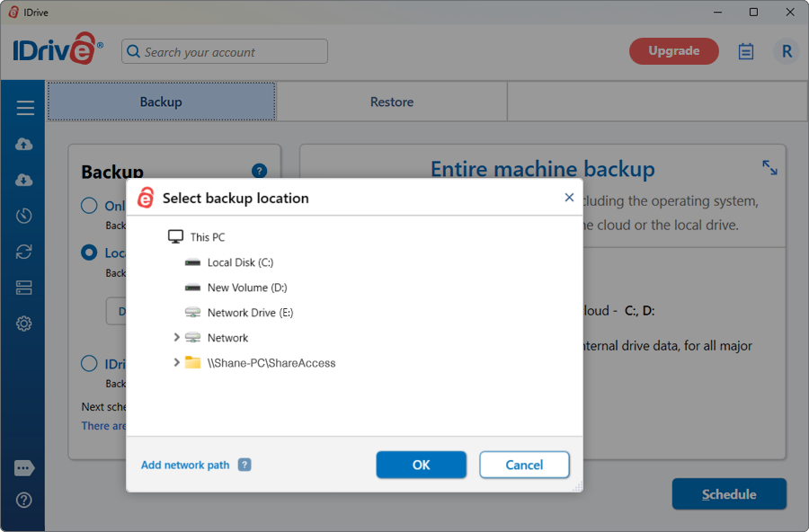
Task: Open the R account avatar
Action: click(787, 51)
